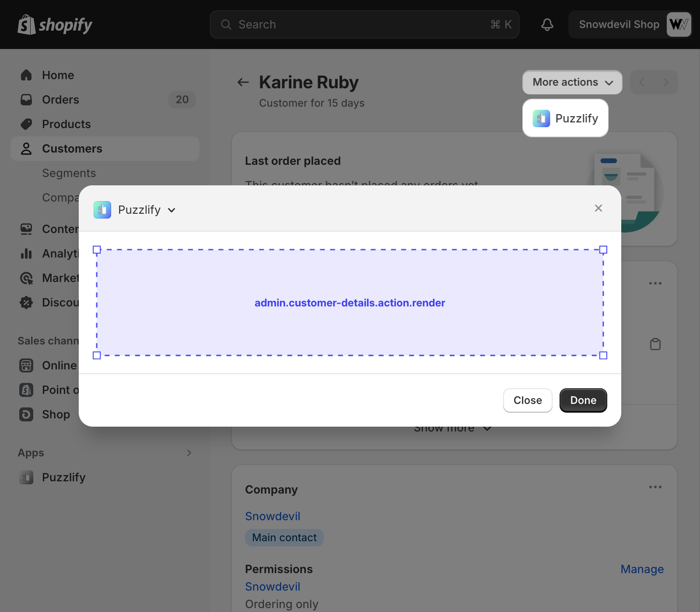Screen dimensions: 700x612
Task: Click the Orders inbox icon
Action: click(26, 100)
